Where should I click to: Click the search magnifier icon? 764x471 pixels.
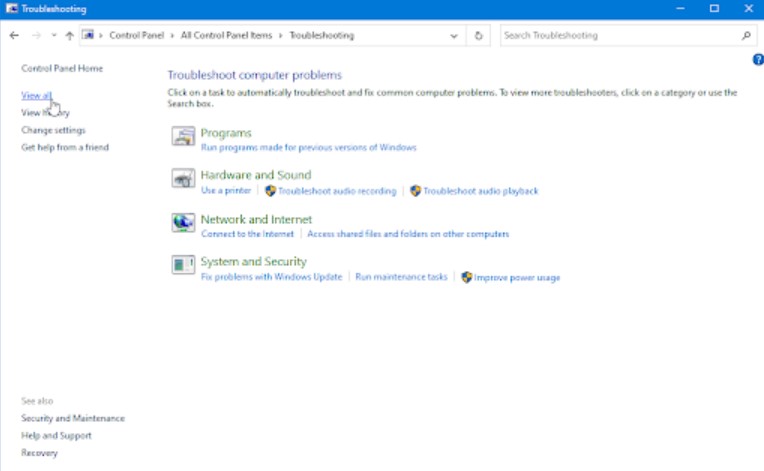pyautogui.click(x=746, y=35)
